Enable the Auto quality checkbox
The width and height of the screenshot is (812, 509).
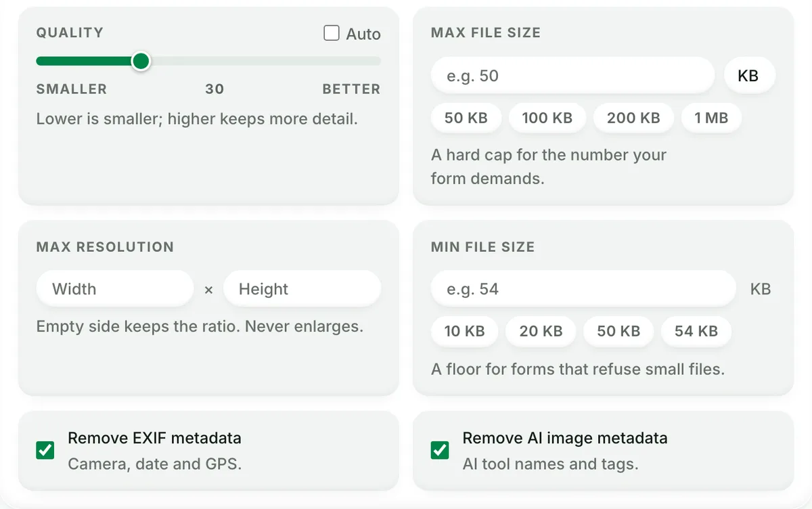click(x=332, y=33)
